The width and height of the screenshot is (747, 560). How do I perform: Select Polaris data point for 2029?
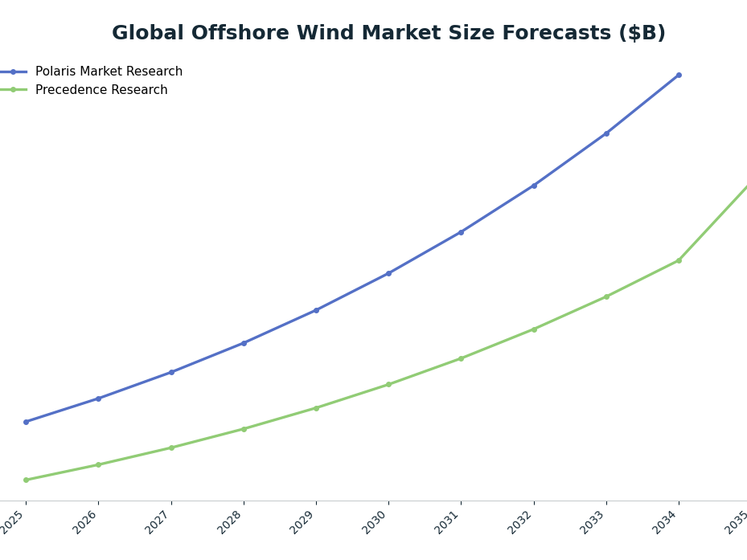click(316, 310)
